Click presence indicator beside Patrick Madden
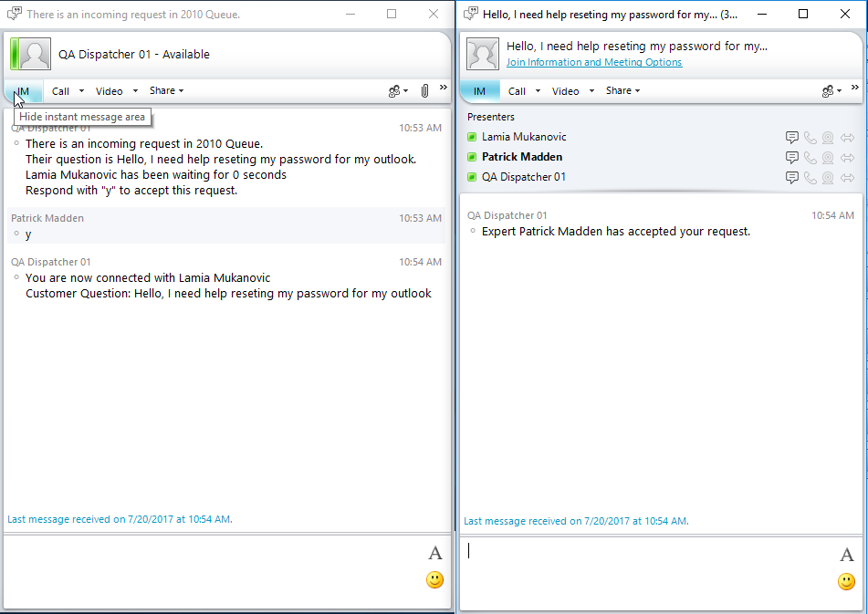Image resolution: width=868 pixels, height=614 pixels. pyautogui.click(x=472, y=157)
